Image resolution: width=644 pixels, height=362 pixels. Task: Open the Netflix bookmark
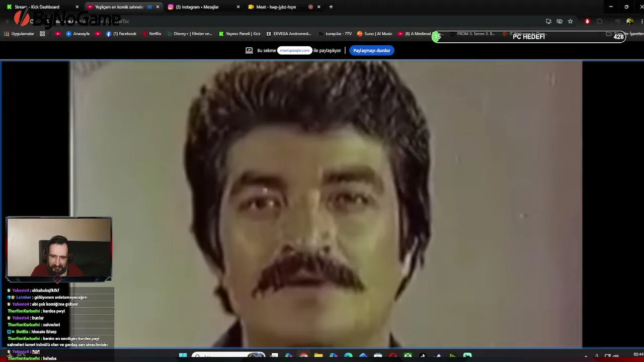point(151,34)
